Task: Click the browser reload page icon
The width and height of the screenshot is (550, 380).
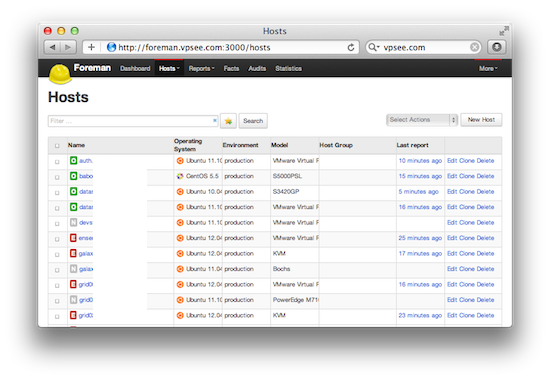Action: pyautogui.click(x=351, y=47)
